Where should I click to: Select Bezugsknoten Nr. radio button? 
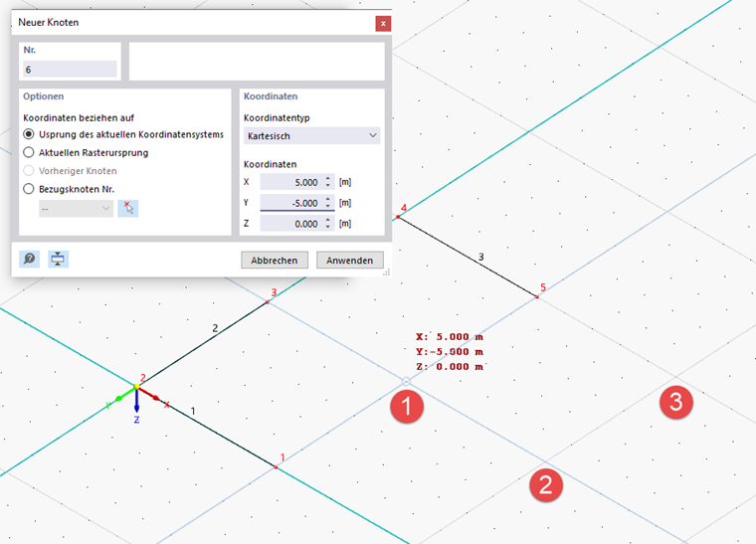click(29, 189)
